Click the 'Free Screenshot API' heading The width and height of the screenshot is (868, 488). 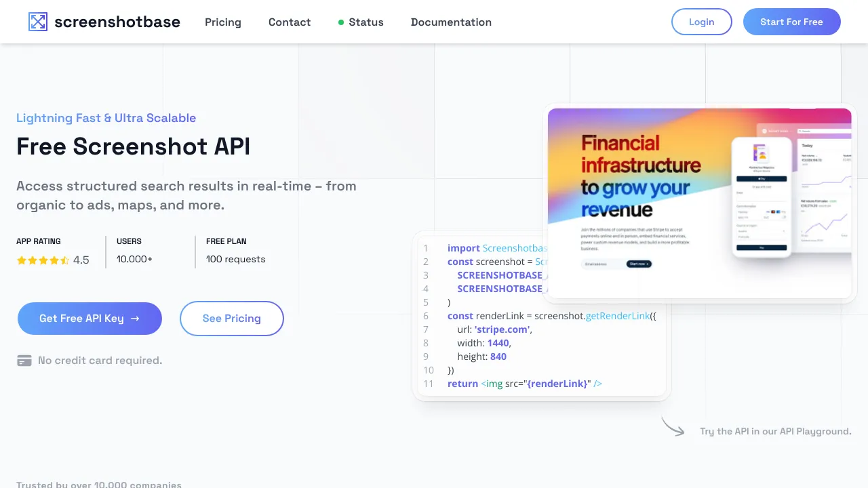click(x=134, y=146)
